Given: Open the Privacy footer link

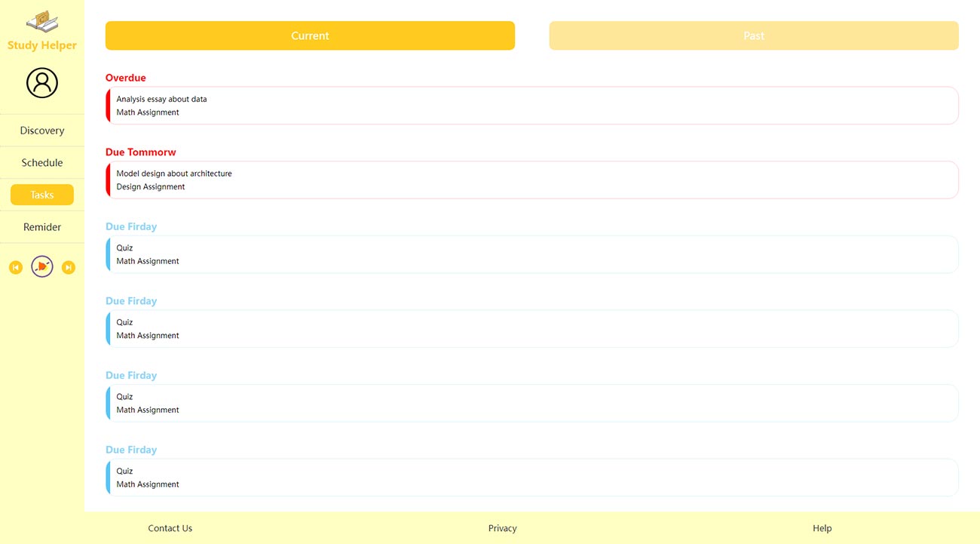Looking at the screenshot, I should (503, 528).
